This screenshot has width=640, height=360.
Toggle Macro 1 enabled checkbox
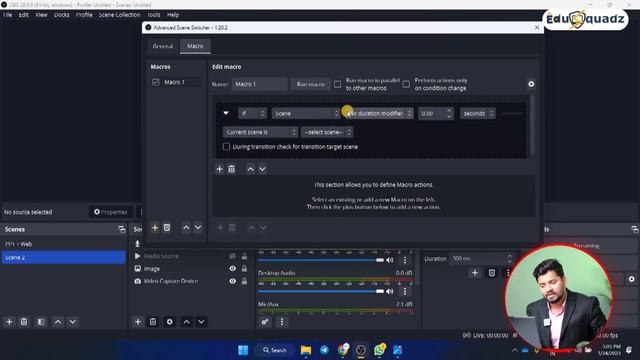pos(156,82)
